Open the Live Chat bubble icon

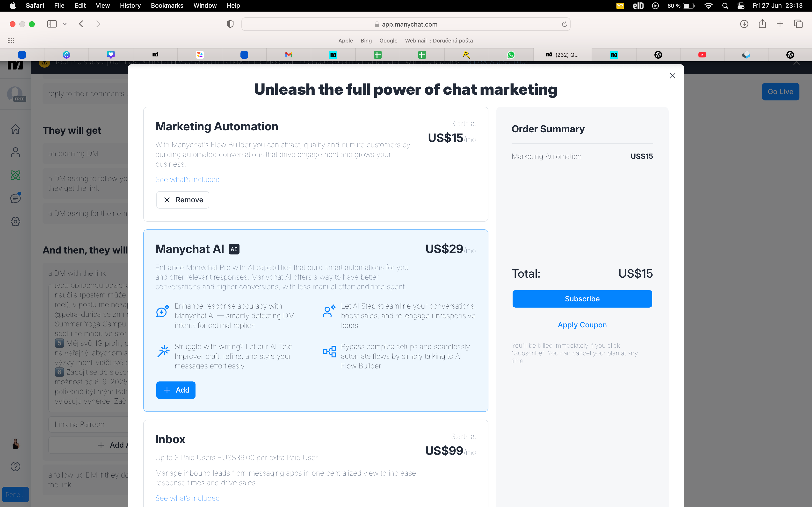(x=15, y=198)
